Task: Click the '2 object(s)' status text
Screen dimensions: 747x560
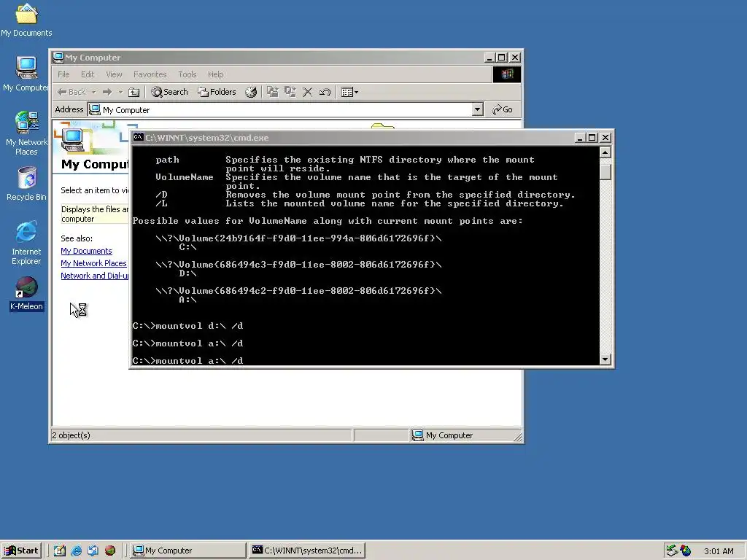Action: click(71, 435)
